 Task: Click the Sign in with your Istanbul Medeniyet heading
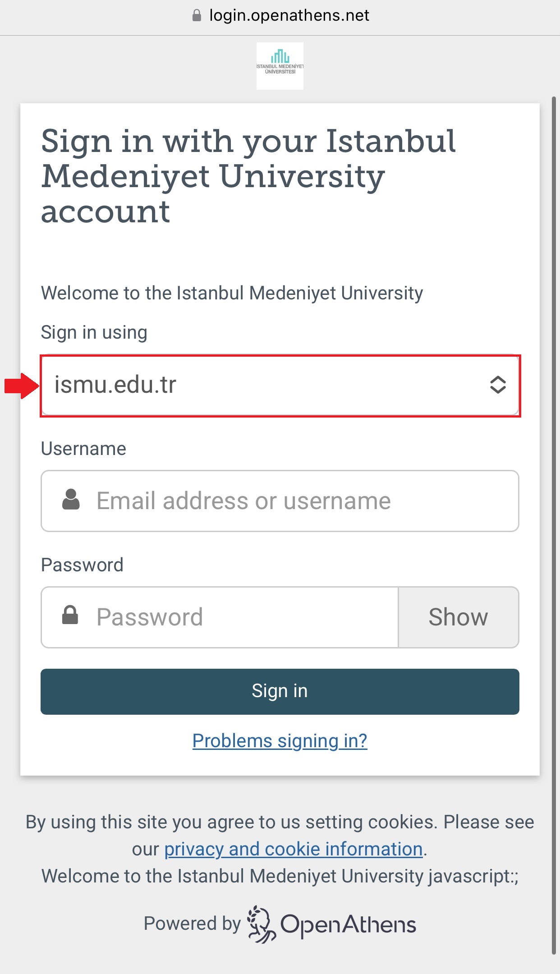[x=248, y=175]
